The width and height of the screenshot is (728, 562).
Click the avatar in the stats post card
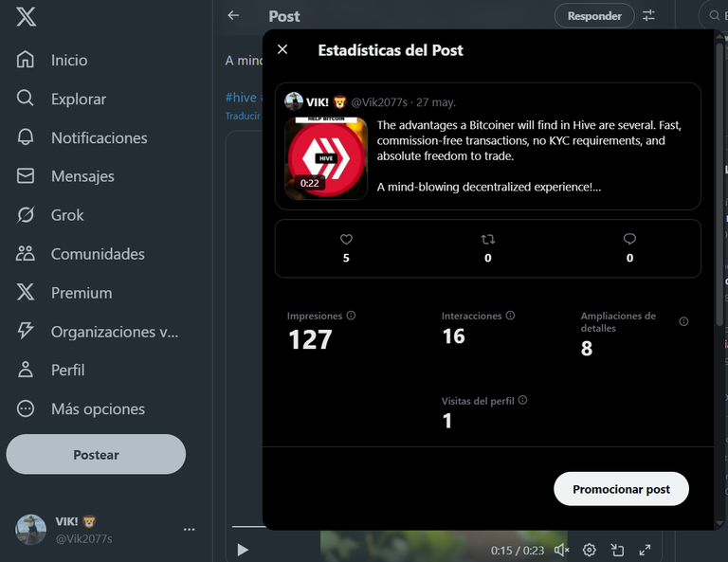[294, 101]
